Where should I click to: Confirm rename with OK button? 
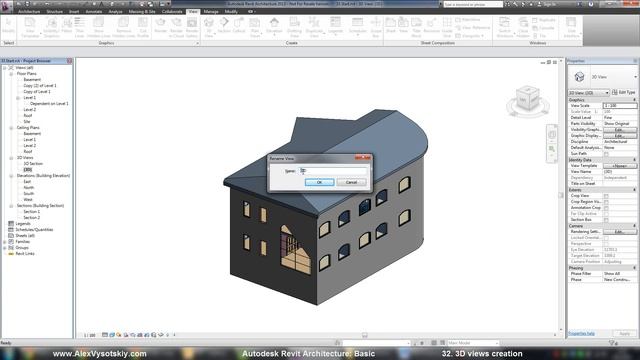point(320,182)
